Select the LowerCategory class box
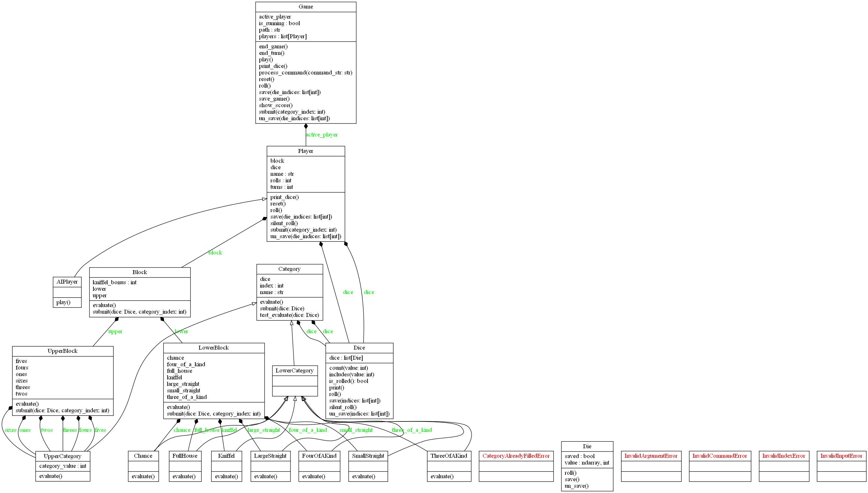The image size is (868, 493). pos(295,371)
